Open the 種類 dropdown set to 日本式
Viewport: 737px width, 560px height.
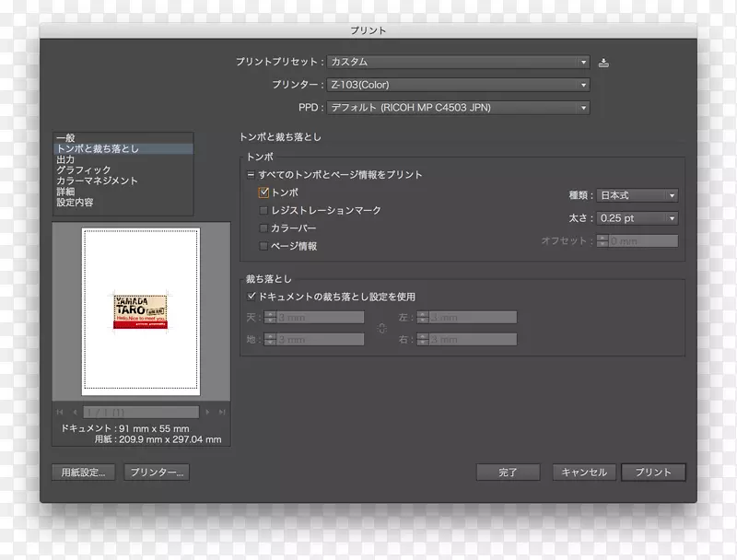click(639, 194)
